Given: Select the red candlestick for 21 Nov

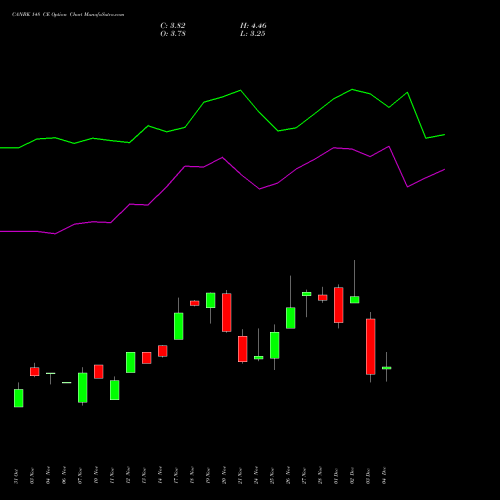Looking at the screenshot, I should (x=243, y=349).
